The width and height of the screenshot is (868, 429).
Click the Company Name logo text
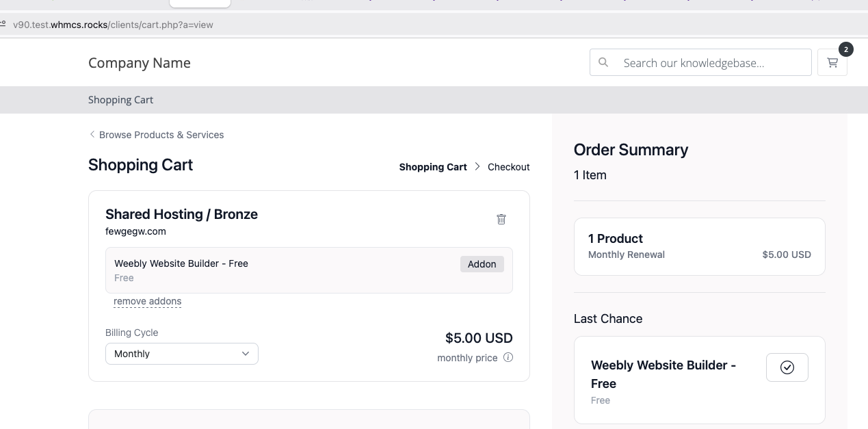click(x=140, y=63)
